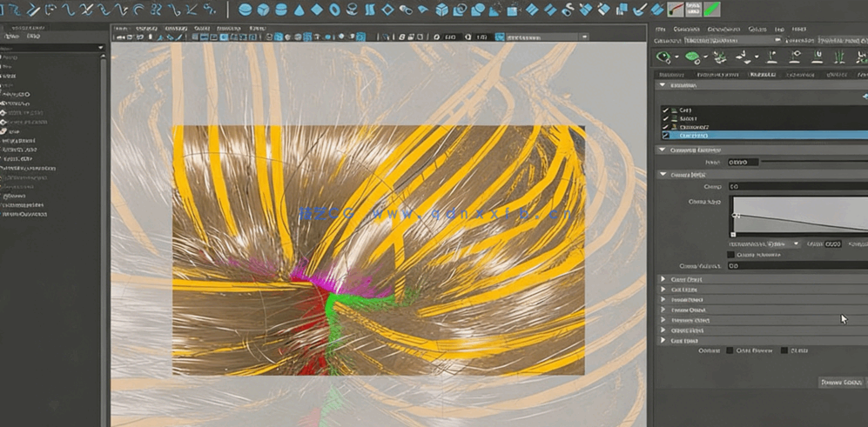Toggle the checkmark of the first modifier list item

click(666, 110)
